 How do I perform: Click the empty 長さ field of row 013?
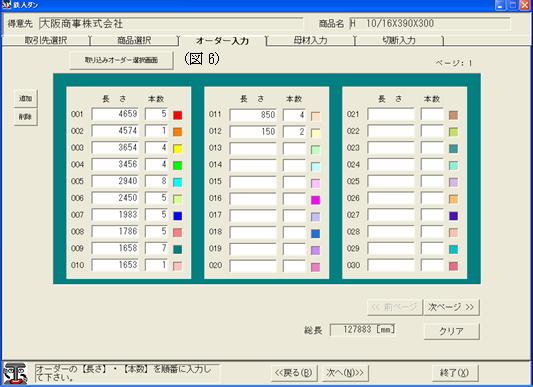[x=253, y=148]
